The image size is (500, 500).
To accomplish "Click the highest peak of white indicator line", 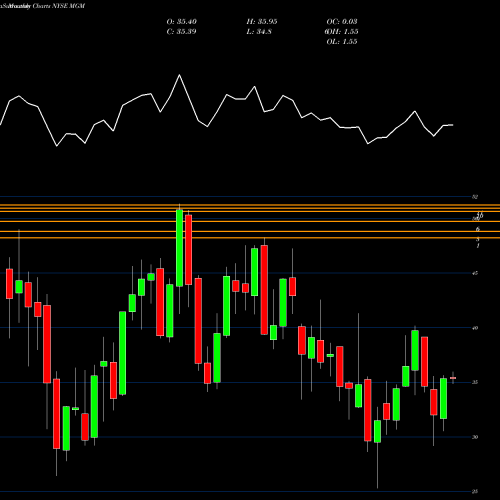I will [179, 75].
